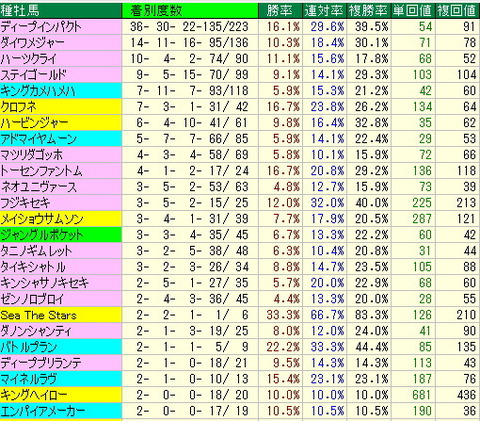The width and height of the screenshot is (480, 421).
Task: Click ジャングルポケット place rate 13.3%
Action: [327, 235]
